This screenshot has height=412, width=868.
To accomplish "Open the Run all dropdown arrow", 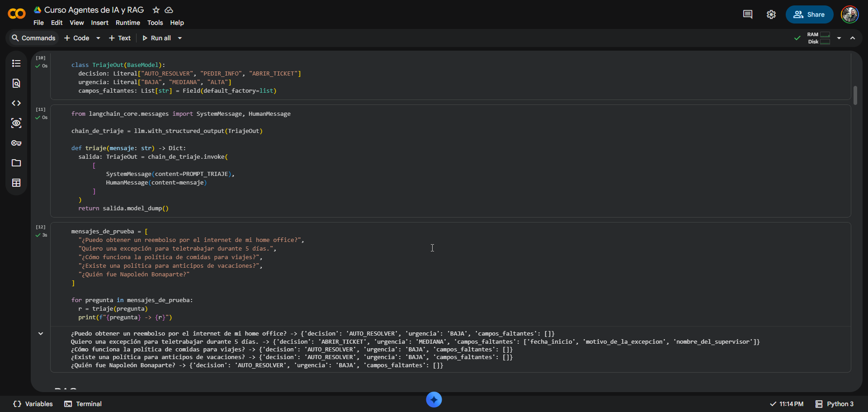I will point(180,38).
